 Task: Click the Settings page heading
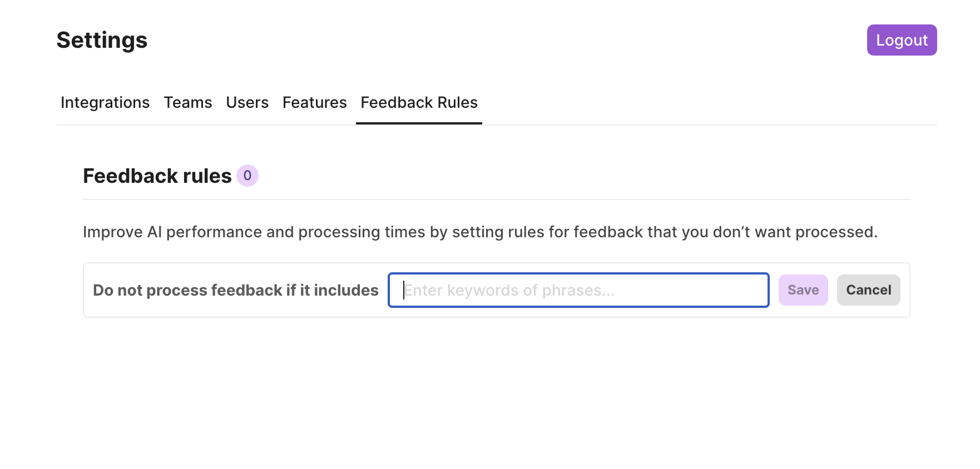point(102,40)
